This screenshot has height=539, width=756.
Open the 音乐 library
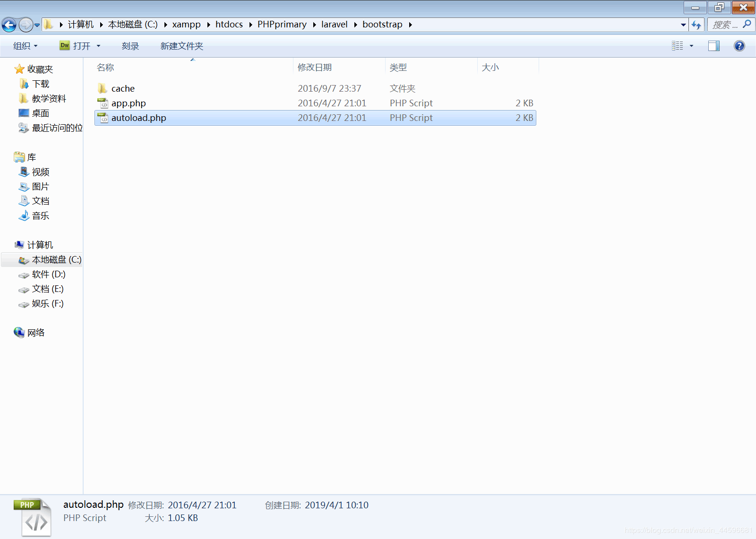41,216
